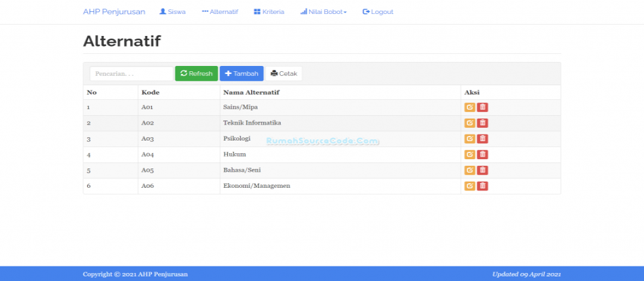The height and width of the screenshot is (281, 644).
Task: Edit the Hukum row
Action: (x=469, y=154)
